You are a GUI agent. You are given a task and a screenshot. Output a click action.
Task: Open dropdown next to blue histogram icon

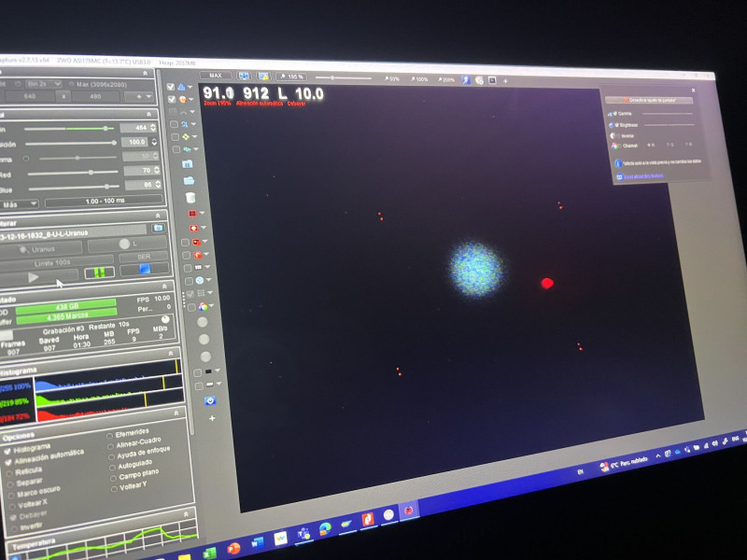coord(190,87)
